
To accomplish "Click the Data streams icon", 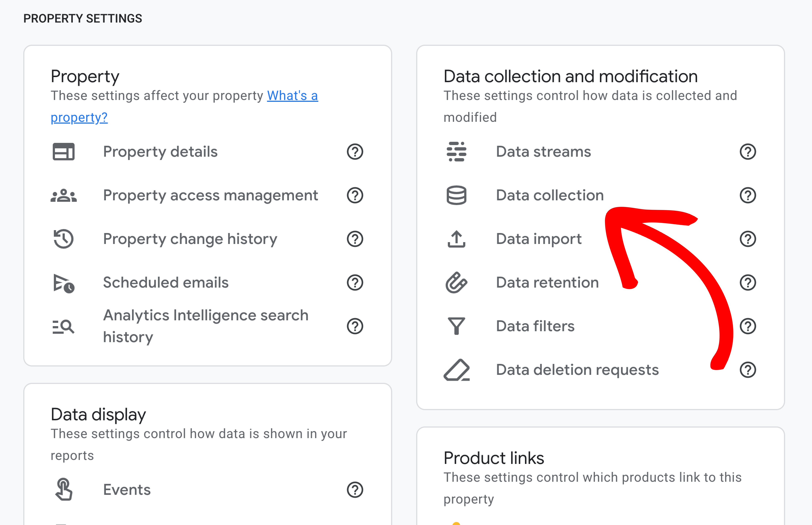I will click(456, 152).
